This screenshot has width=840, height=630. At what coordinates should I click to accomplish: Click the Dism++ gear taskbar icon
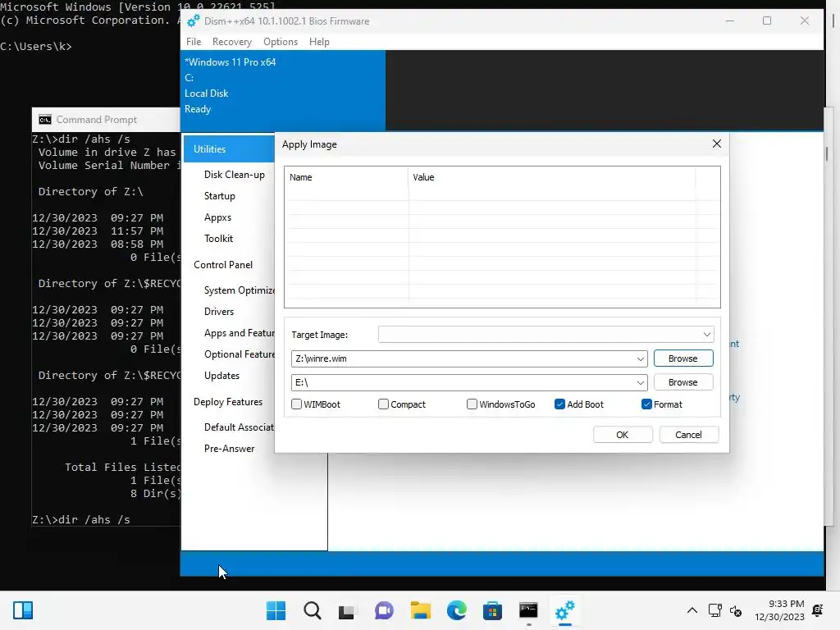pos(564,610)
